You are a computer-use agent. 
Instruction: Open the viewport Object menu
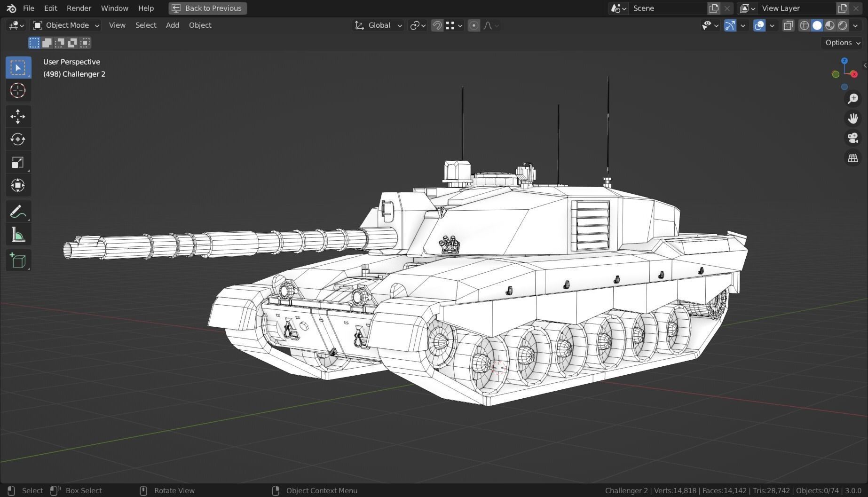pyautogui.click(x=200, y=25)
